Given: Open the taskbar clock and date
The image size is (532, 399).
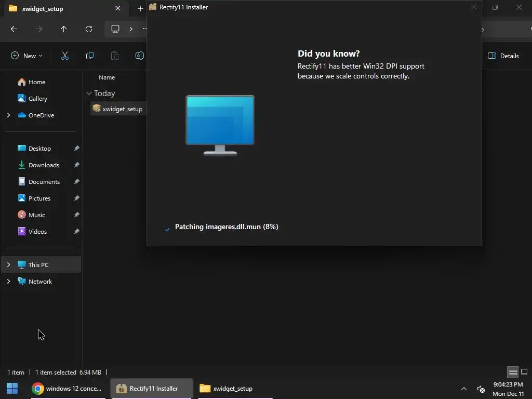Looking at the screenshot, I should pyautogui.click(x=508, y=389).
